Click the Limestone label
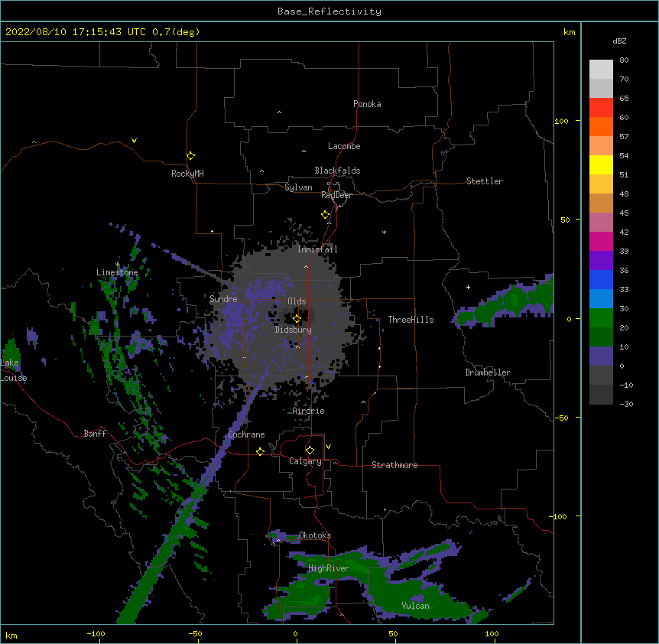Viewport: 659px width, 644px height. tap(117, 272)
